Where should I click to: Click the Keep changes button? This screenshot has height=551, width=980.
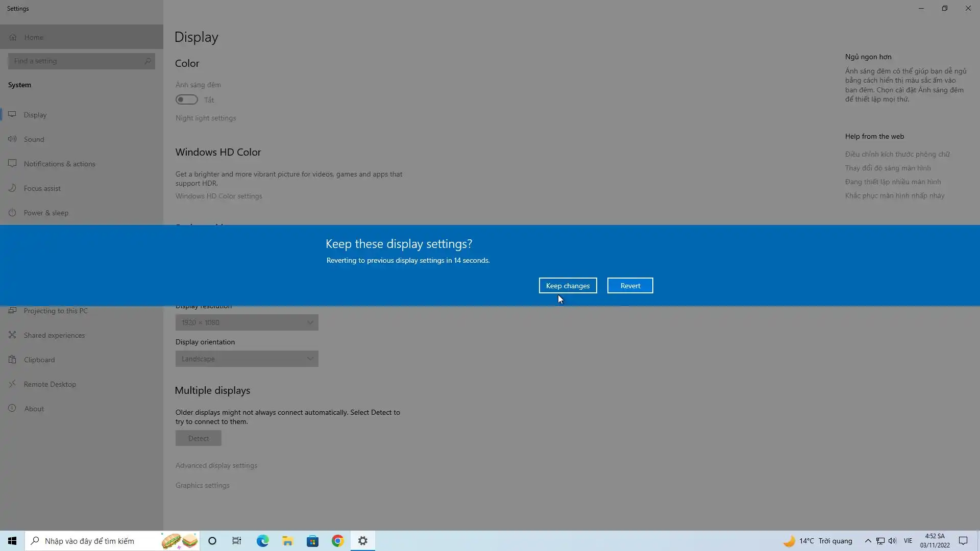[x=568, y=286]
